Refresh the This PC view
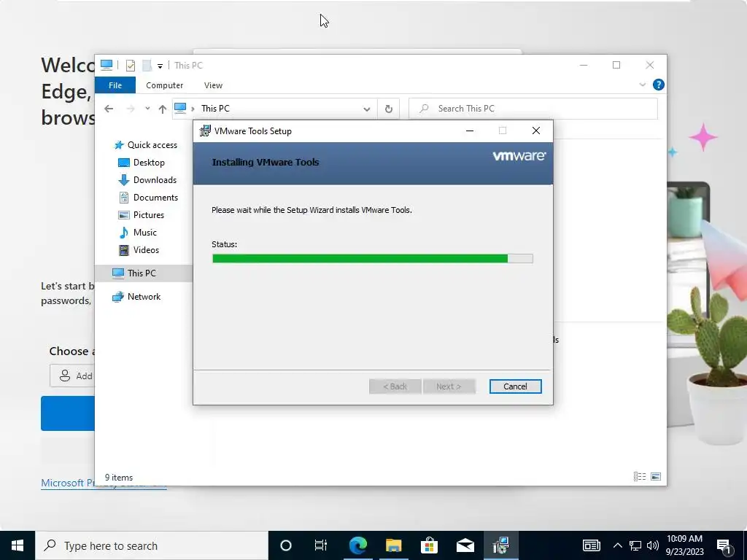The image size is (747, 560). [389, 109]
